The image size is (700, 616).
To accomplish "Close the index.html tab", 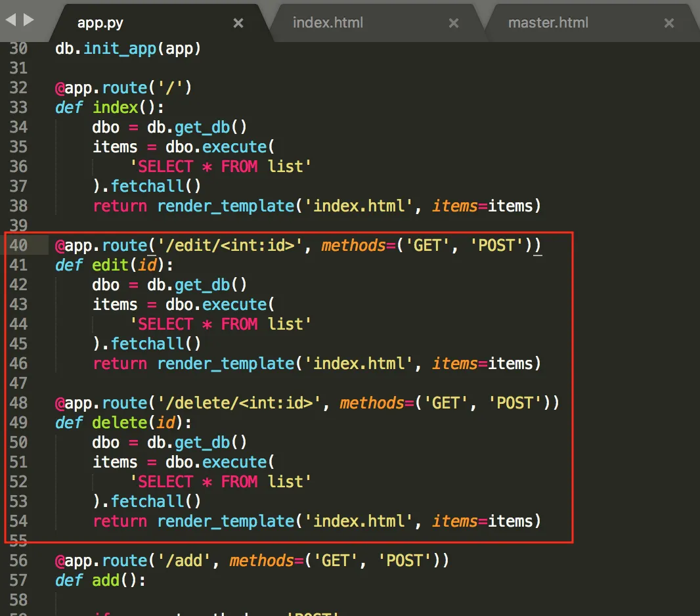I will pos(454,23).
